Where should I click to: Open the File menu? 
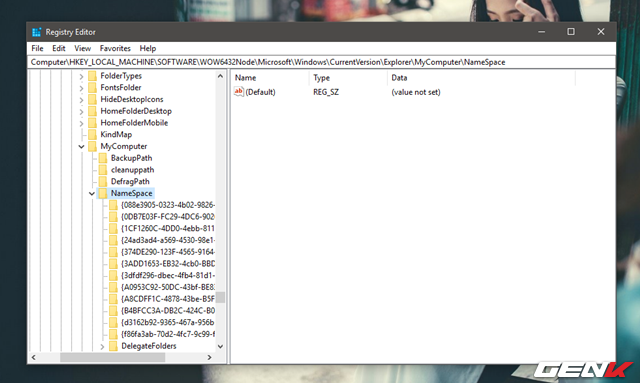[37, 48]
